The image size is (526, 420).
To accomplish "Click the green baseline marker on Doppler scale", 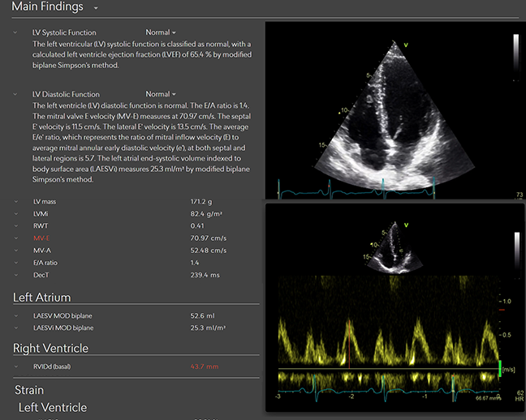I will [500, 368].
